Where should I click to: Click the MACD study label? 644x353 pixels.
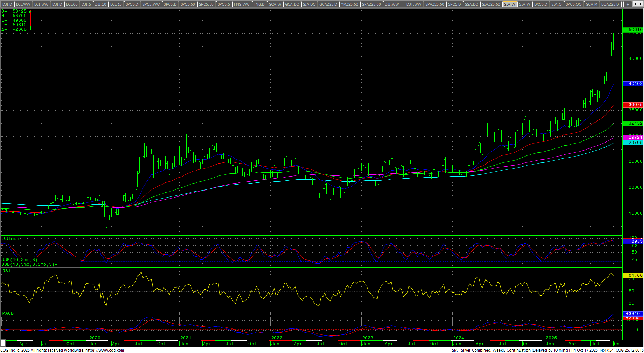click(x=8, y=313)
